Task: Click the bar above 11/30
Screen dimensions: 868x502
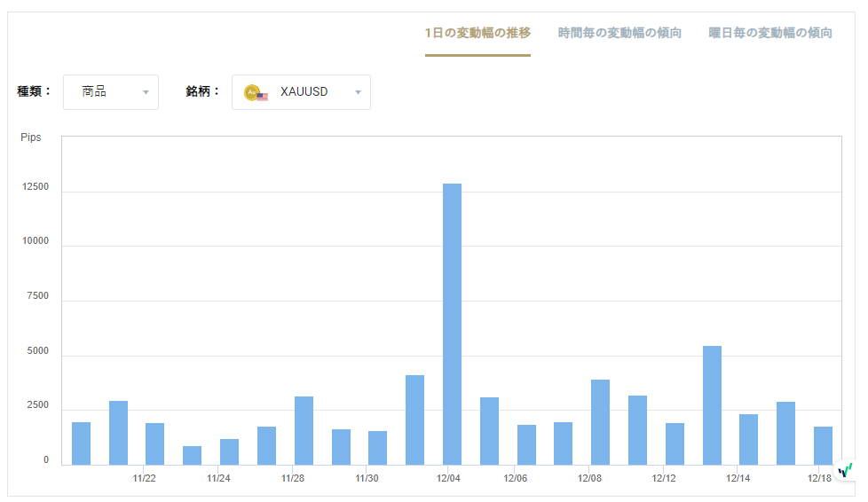Action: click(x=377, y=448)
